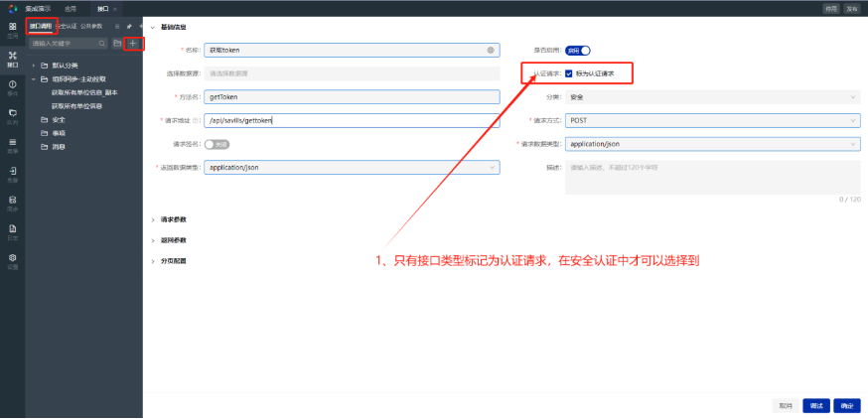The width and height of the screenshot is (868, 419).
Task: Open the 请求数据类型 dropdown
Action: click(712, 144)
